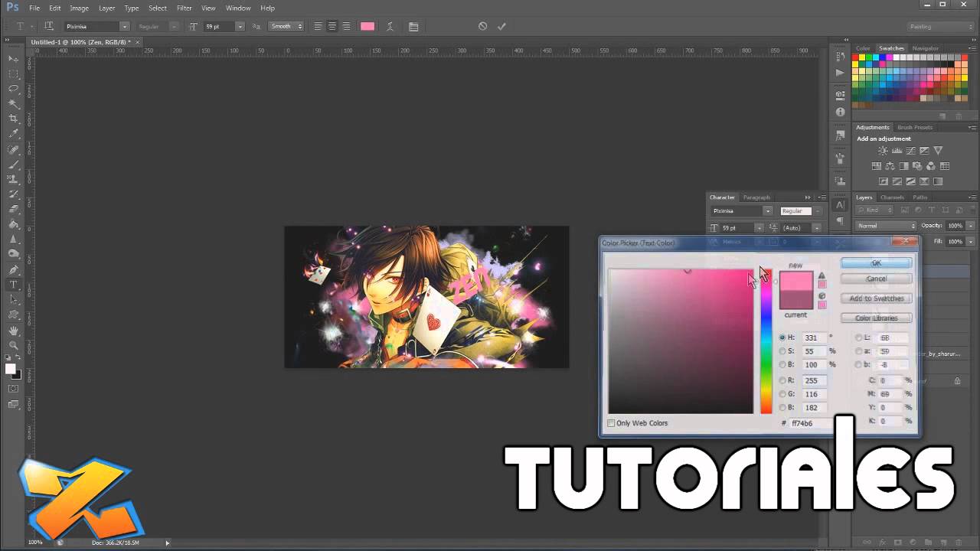
Task: Click the create warped text icon
Action: (x=390, y=26)
